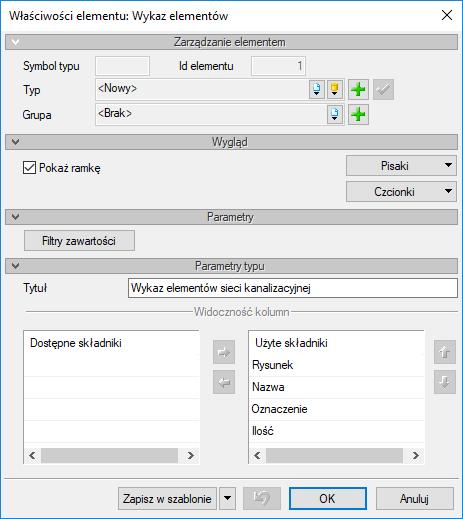This screenshot has width=463, height=519.
Task: Click the Id elementu field
Action: 278,66
